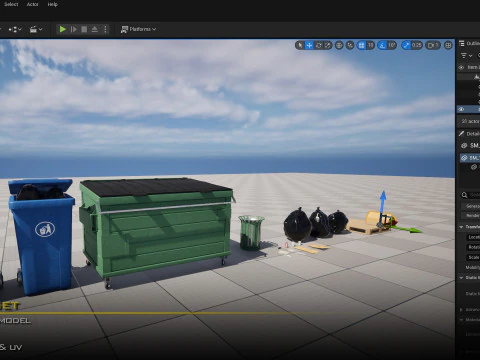The width and height of the screenshot is (480, 360).
Task: Open the play options three-dot menu
Action: point(105,29)
